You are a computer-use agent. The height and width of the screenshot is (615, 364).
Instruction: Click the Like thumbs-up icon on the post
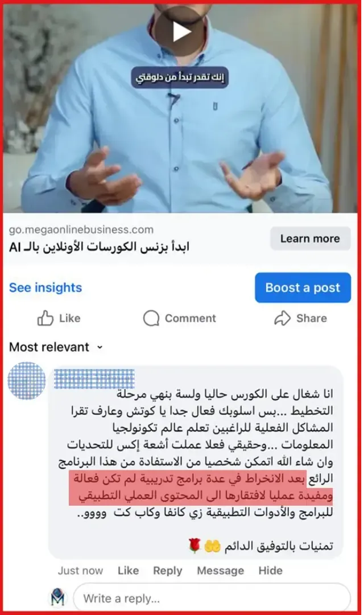45,318
